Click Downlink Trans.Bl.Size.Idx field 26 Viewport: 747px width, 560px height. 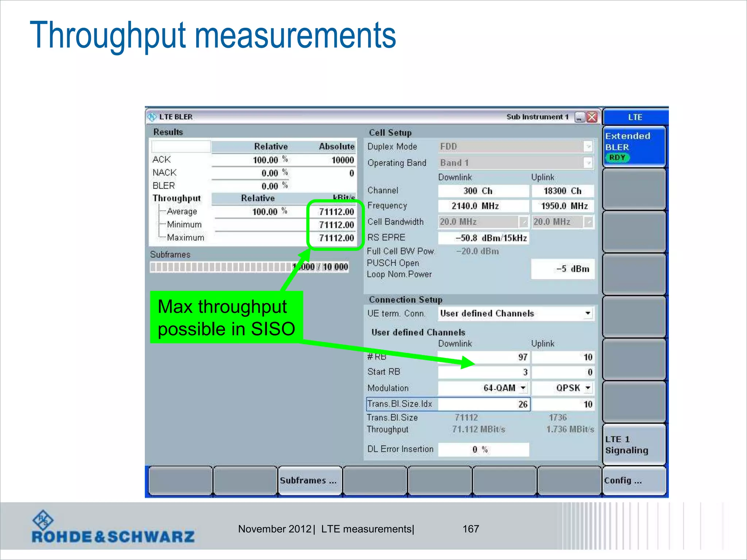483,404
